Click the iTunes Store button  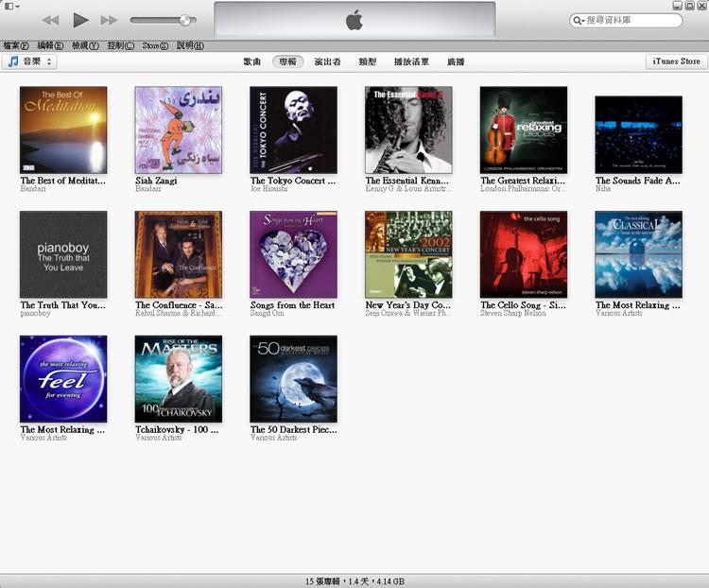click(x=677, y=61)
